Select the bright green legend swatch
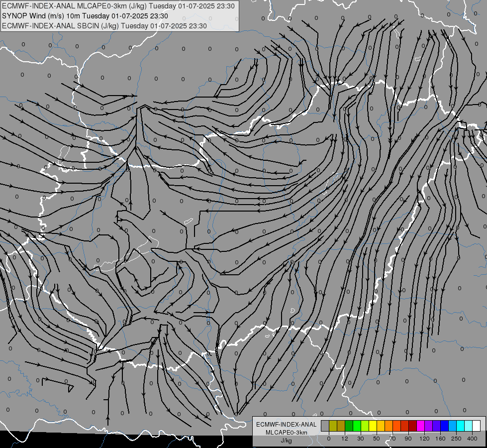The width and height of the screenshot is (487, 448). (x=357, y=426)
